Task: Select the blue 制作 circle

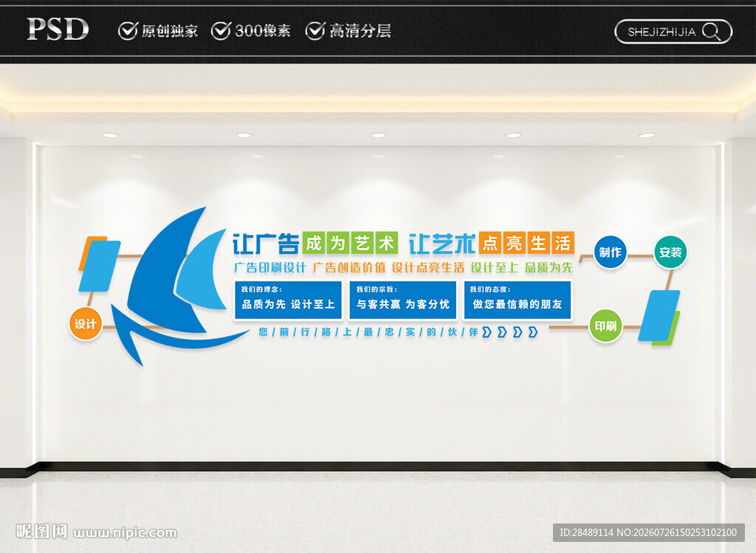Action: tap(610, 253)
